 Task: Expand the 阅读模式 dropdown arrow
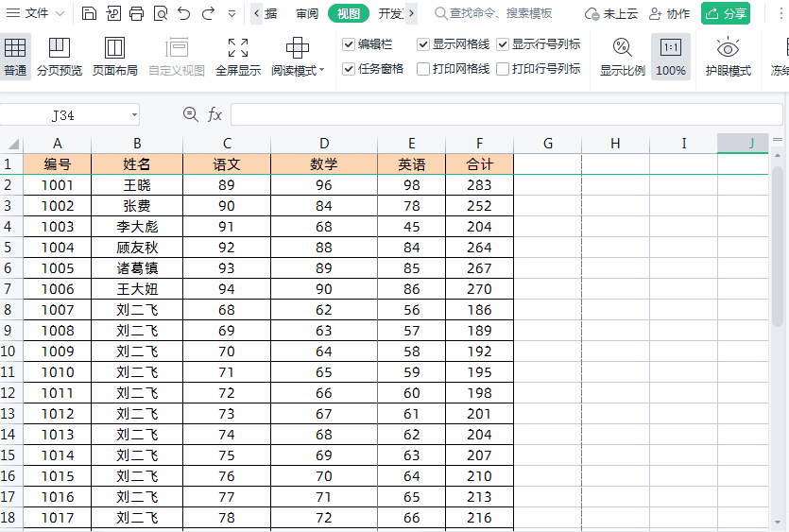pyautogui.click(x=322, y=70)
